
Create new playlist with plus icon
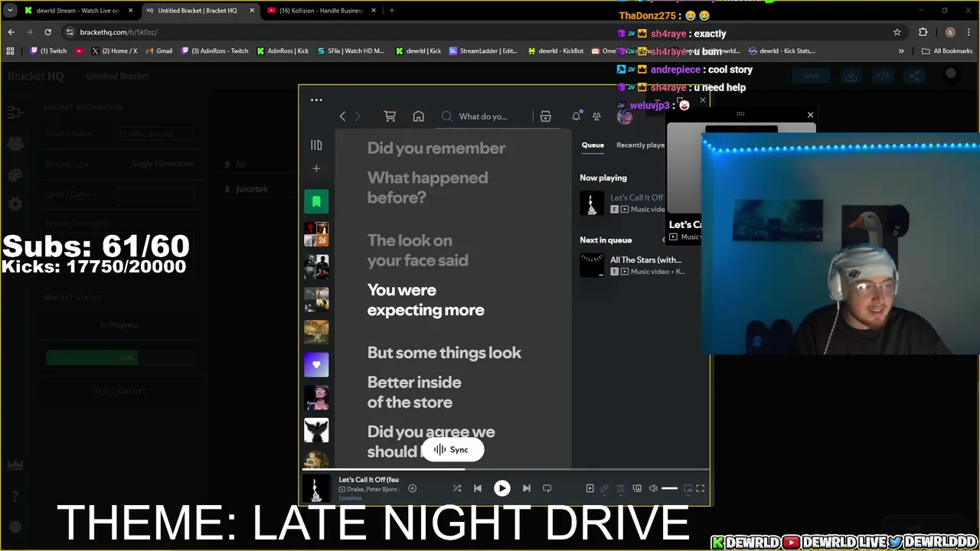[316, 168]
